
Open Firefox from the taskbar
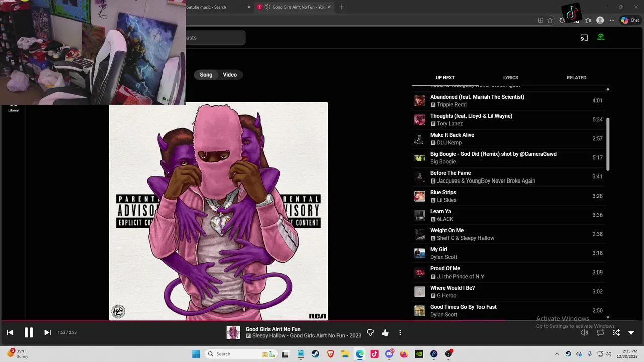pyautogui.click(x=404, y=354)
